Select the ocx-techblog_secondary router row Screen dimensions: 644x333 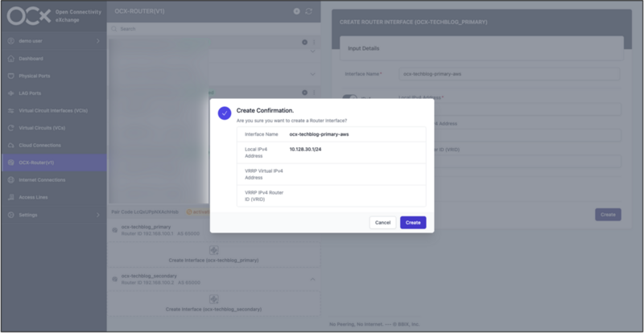click(213, 279)
